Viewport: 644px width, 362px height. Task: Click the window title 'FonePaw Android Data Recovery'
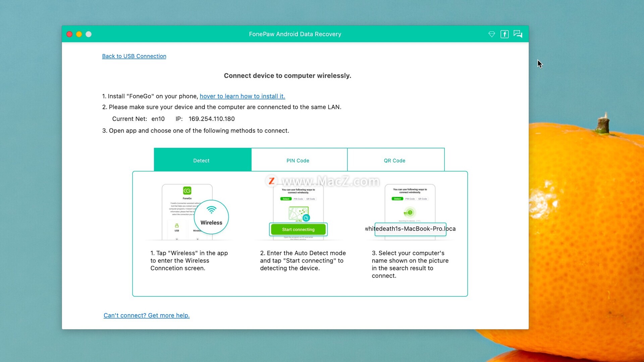coord(295,34)
